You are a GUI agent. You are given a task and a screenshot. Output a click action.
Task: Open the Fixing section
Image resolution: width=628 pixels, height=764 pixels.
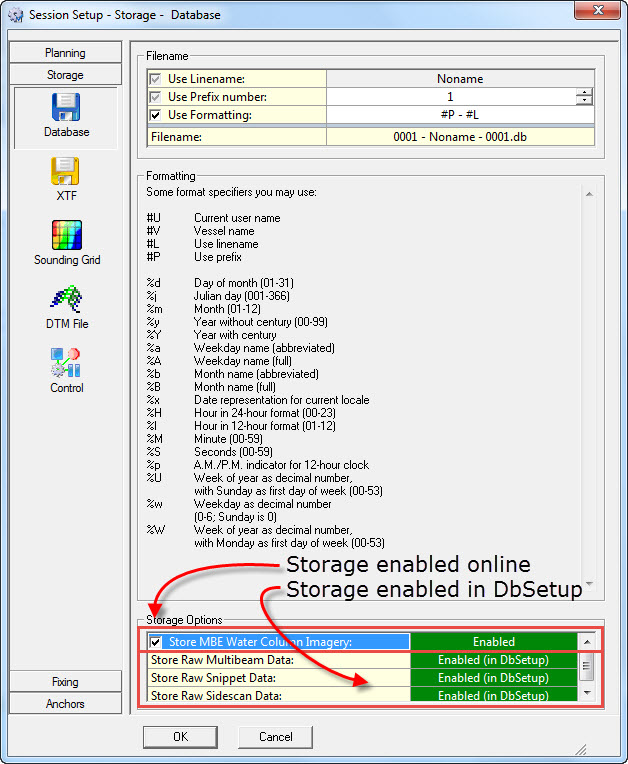point(65,682)
